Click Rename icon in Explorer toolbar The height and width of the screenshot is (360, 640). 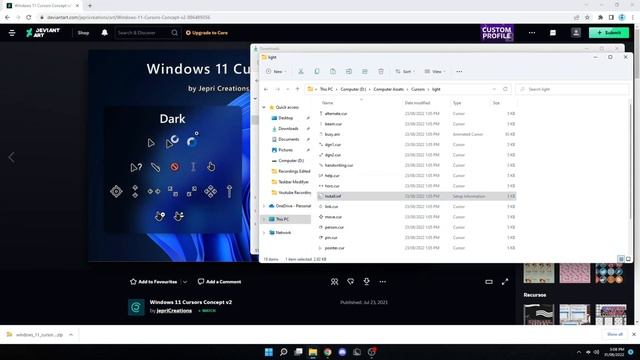click(349, 71)
